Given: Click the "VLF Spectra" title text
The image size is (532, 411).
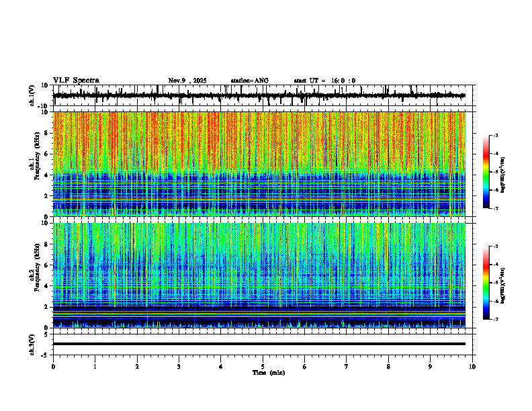Looking at the screenshot, I should (76, 81).
